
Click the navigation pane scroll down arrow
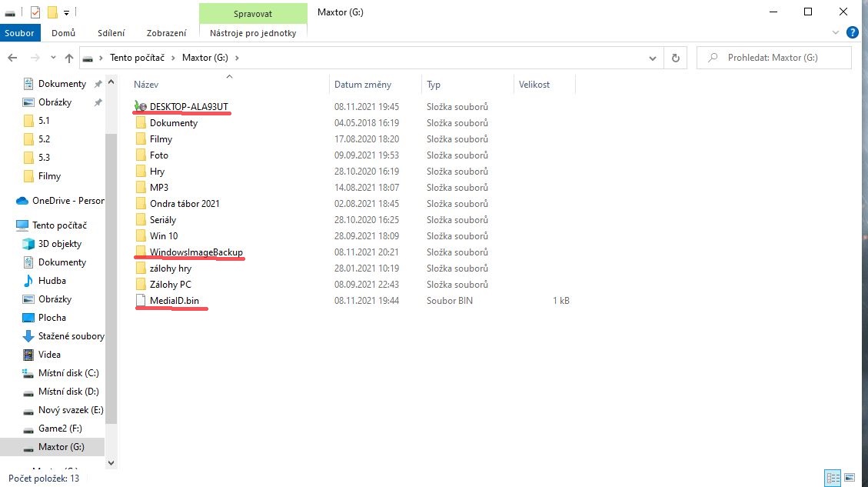tap(111, 463)
